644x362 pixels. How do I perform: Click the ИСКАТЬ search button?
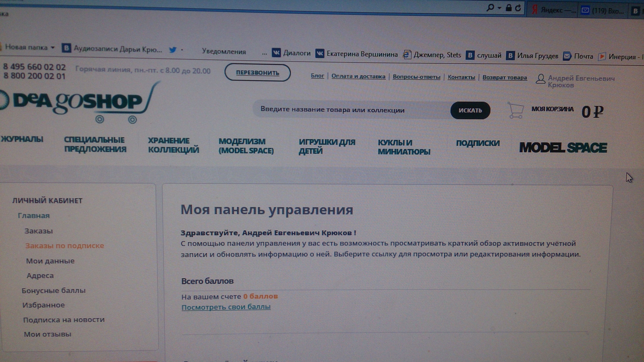(x=470, y=111)
